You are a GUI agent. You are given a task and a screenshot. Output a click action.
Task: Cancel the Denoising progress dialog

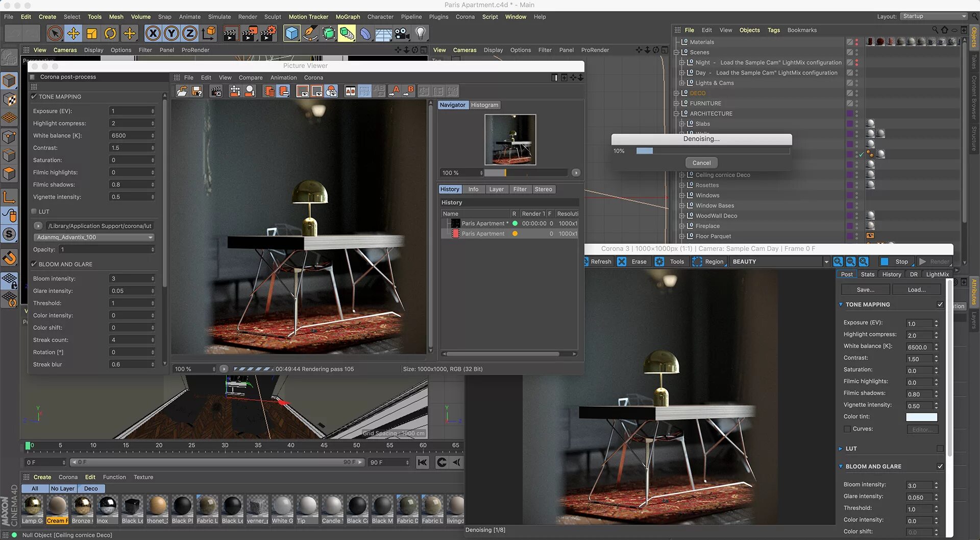[701, 163]
